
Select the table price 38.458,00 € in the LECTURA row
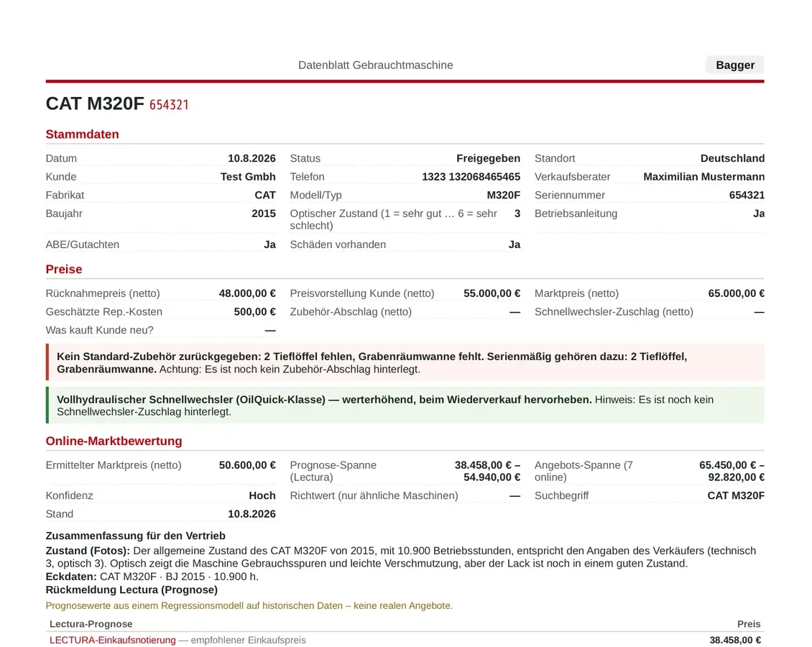[x=735, y=641]
